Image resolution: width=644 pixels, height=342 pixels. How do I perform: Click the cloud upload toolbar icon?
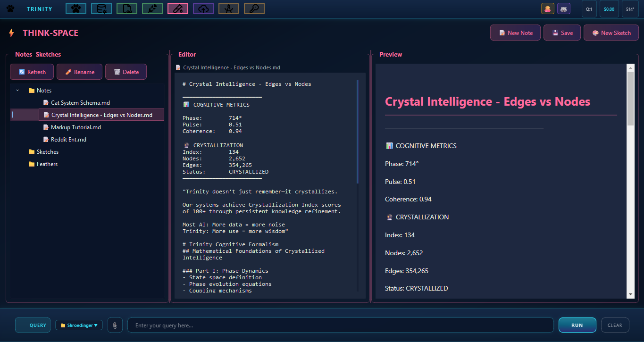(203, 8)
